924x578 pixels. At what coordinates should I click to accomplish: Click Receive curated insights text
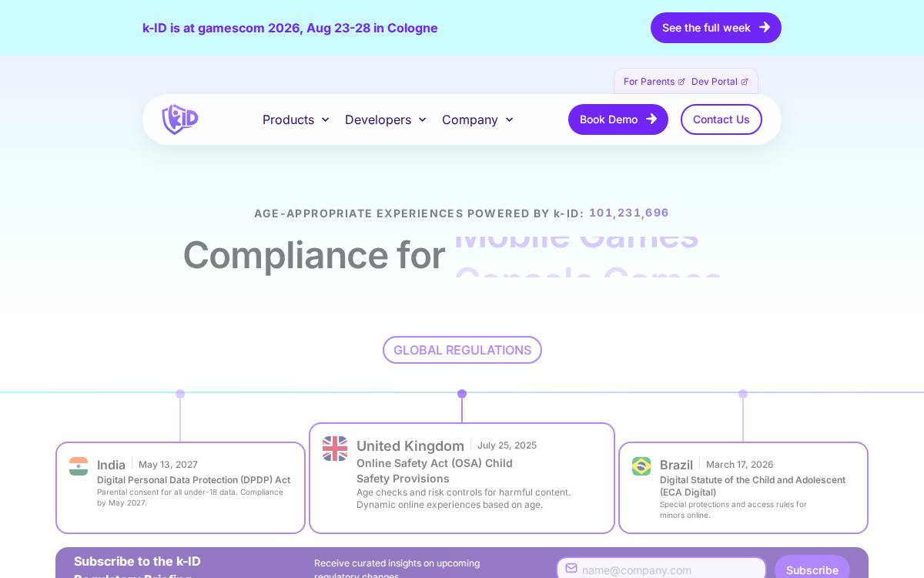[x=397, y=570]
